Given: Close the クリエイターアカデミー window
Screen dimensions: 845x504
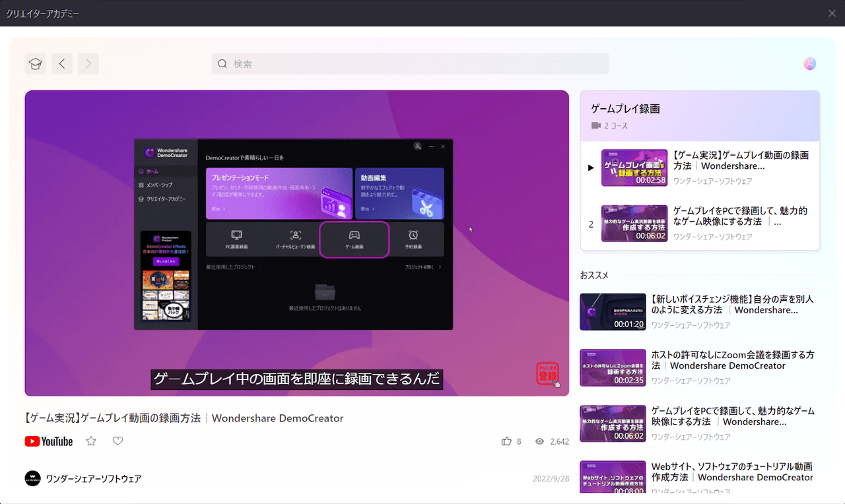Looking at the screenshot, I should (x=832, y=13).
